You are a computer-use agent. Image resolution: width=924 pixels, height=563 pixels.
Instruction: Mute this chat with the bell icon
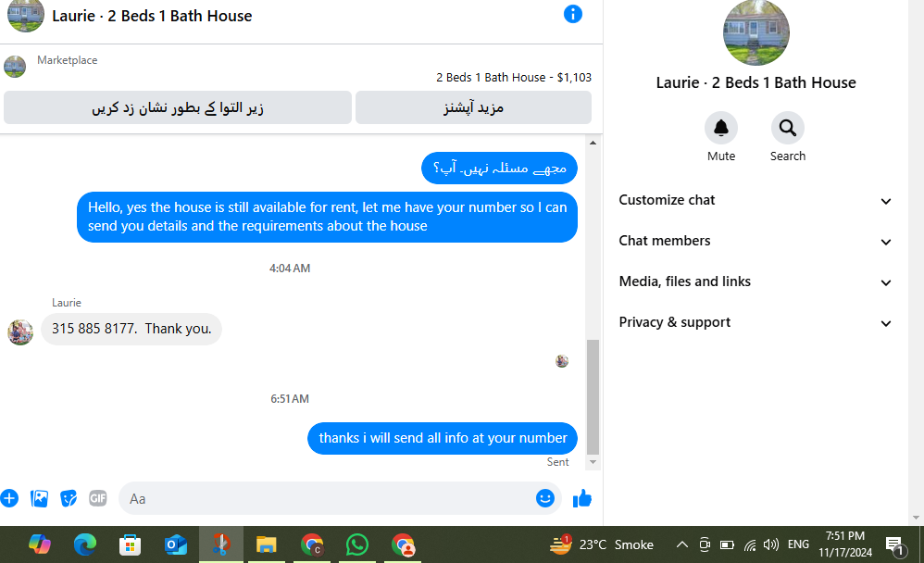point(720,128)
